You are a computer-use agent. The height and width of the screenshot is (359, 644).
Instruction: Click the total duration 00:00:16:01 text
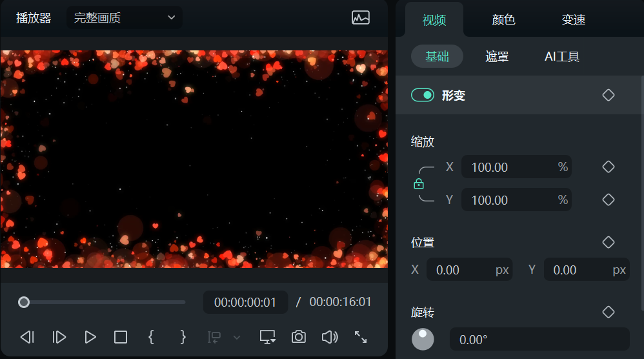tap(340, 302)
